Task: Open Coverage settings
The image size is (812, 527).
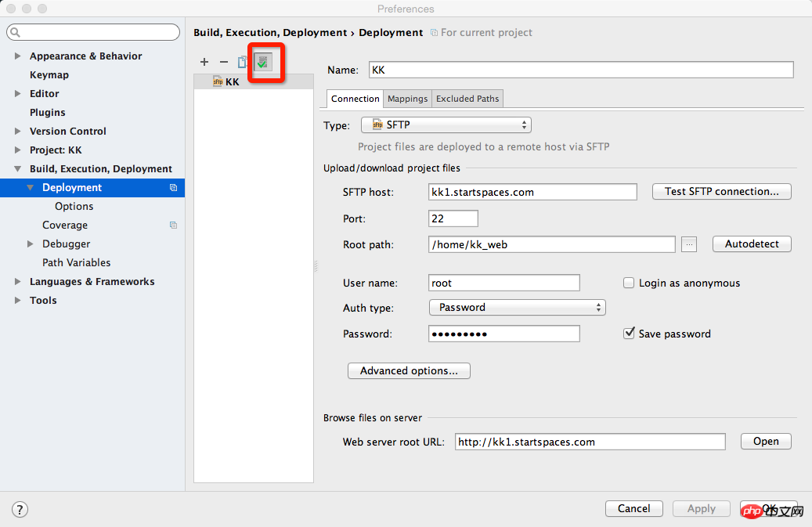Action: [x=65, y=226]
